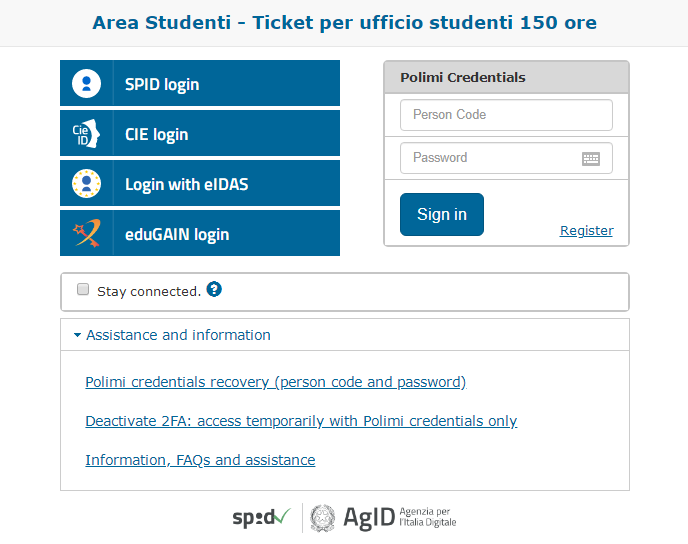The width and height of the screenshot is (688, 544).
Task: Choose the CIE login option
Action: pyautogui.click(x=200, y=133)
